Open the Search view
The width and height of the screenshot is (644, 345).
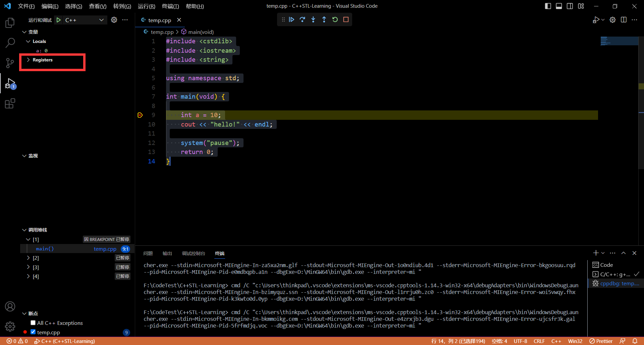tap(10, 43)
